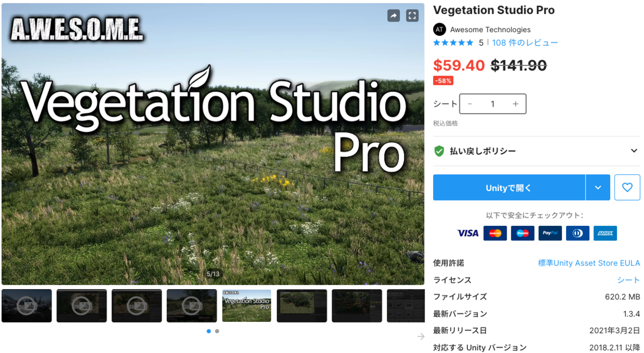Click the Vegetation Studio Pro title heading
This screenshot has height=353, width=644.
click(x=494, y=10)
